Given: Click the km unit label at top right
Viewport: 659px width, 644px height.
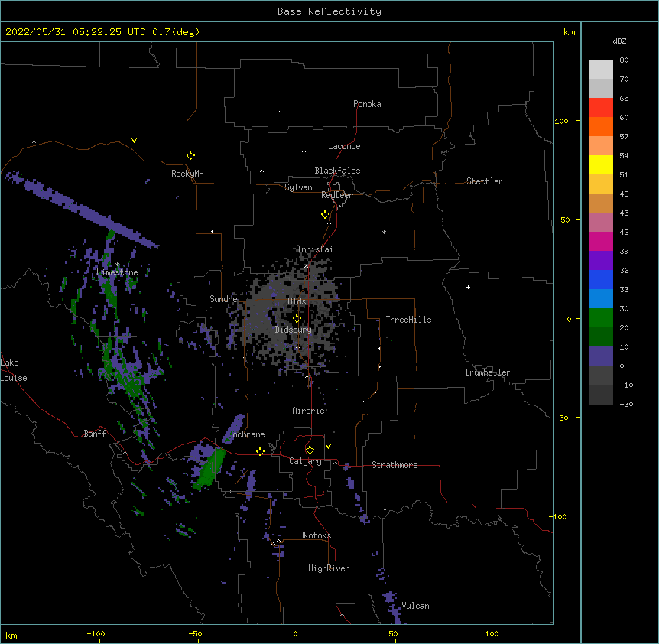Looking at the screenshot, I should click(x=569, y=32).
